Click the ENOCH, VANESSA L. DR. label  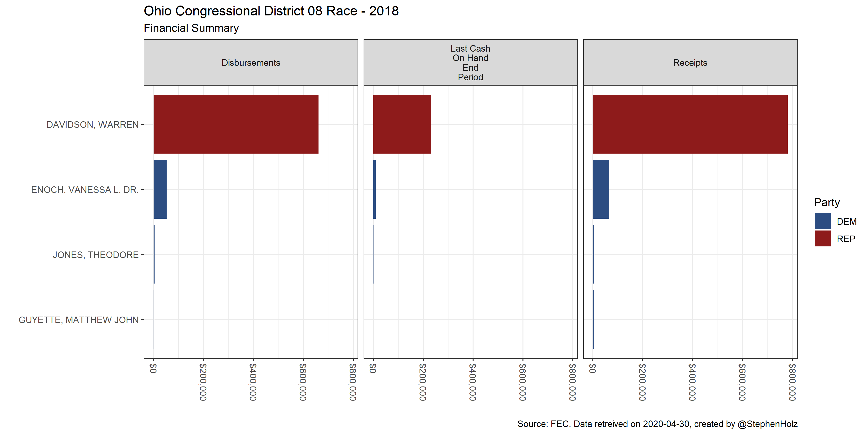point(85,190)
